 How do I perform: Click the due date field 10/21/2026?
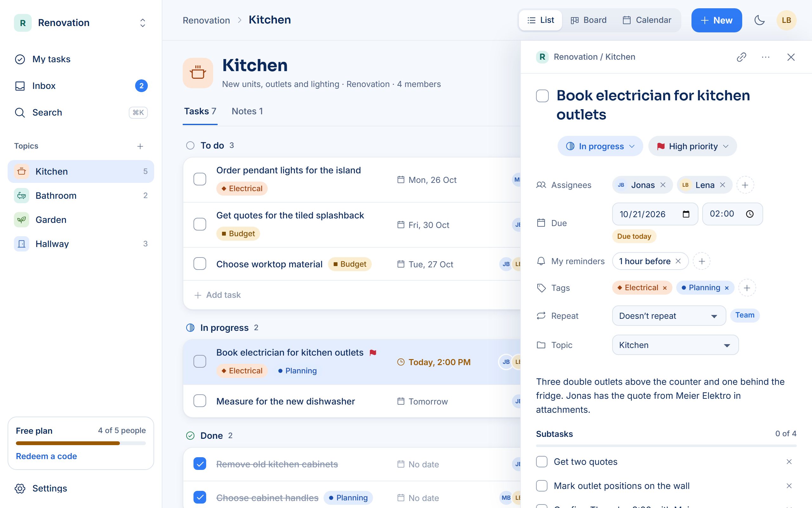coord(655,214)
